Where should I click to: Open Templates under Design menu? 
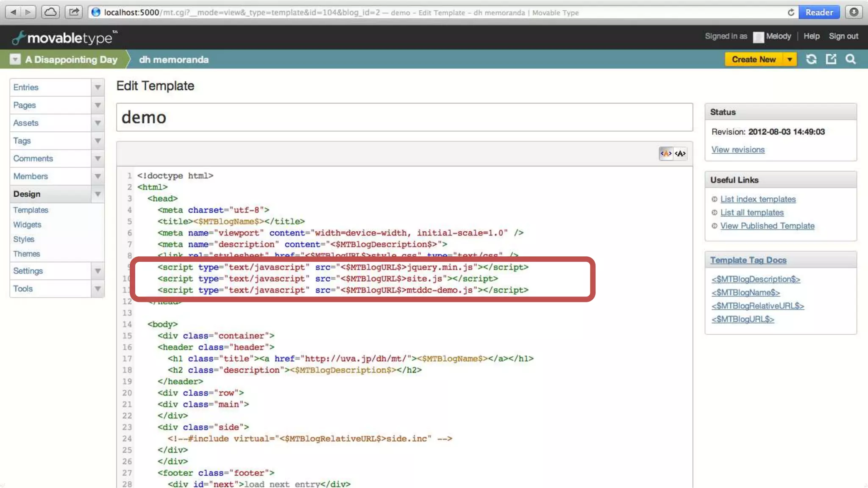(31, 210)
